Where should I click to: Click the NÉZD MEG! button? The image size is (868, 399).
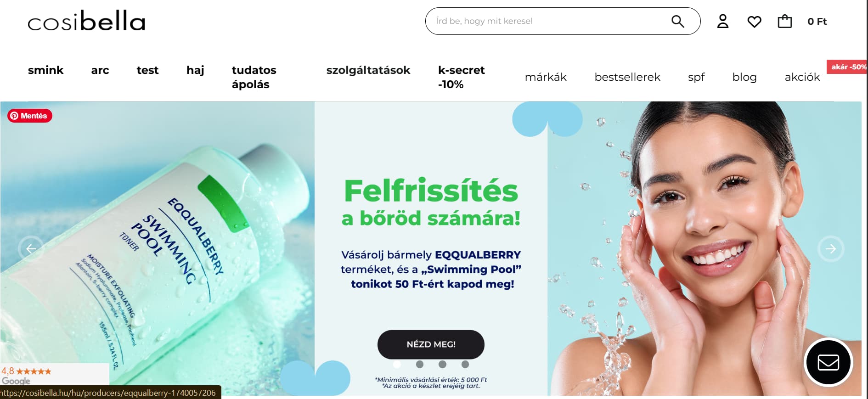(431, 344)
